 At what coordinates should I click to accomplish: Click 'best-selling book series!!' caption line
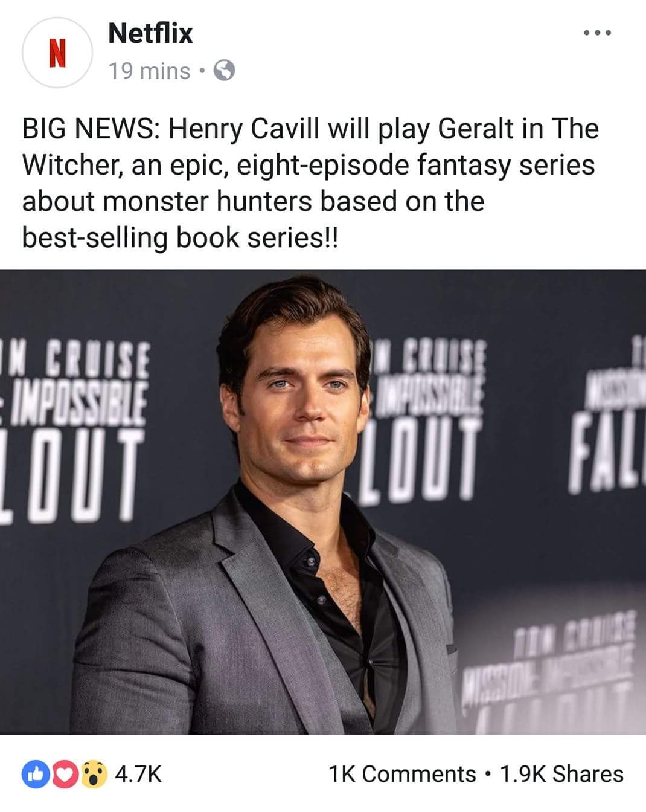[x=181, y=237]
